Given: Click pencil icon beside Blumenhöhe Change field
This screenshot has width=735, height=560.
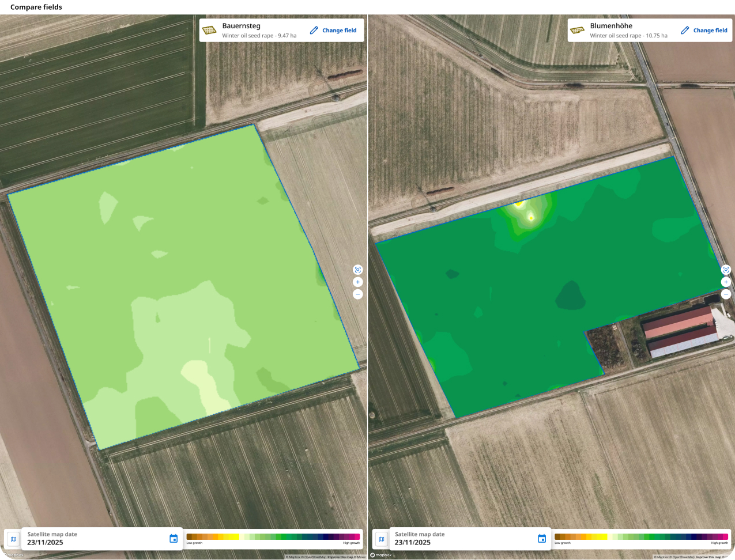Looking at the screenshot, I should coord(685,31).
